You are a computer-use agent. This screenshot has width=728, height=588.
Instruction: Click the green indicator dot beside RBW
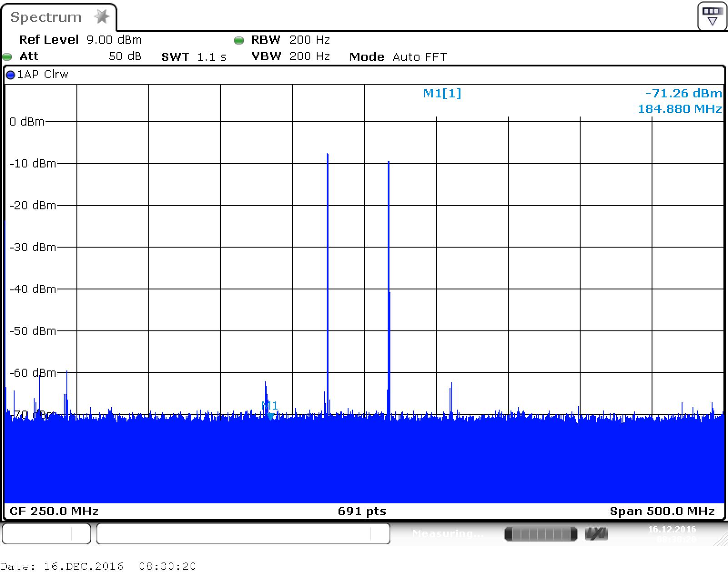tap(239, 41)
